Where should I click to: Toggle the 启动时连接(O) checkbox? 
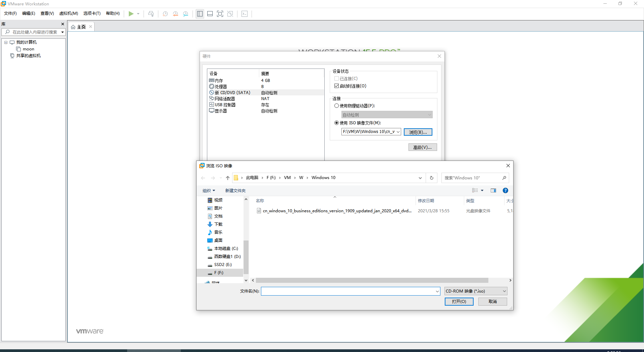pos(336,86)
